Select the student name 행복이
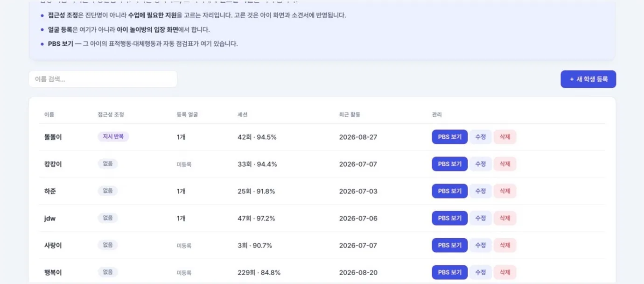The image size is (644, 284). [x=53, y=272]
